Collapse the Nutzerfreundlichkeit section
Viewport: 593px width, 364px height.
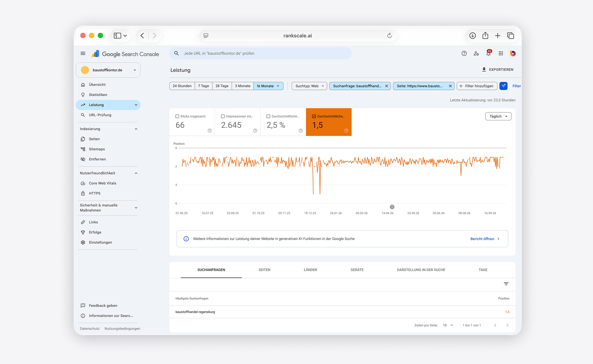pos(136,173)
